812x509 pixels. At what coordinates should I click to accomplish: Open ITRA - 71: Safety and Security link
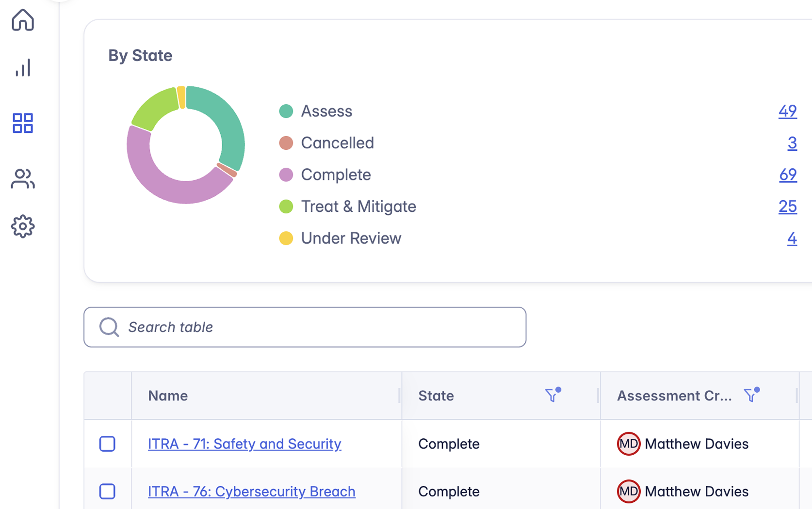pyautogui.click(x=244, y=444)
